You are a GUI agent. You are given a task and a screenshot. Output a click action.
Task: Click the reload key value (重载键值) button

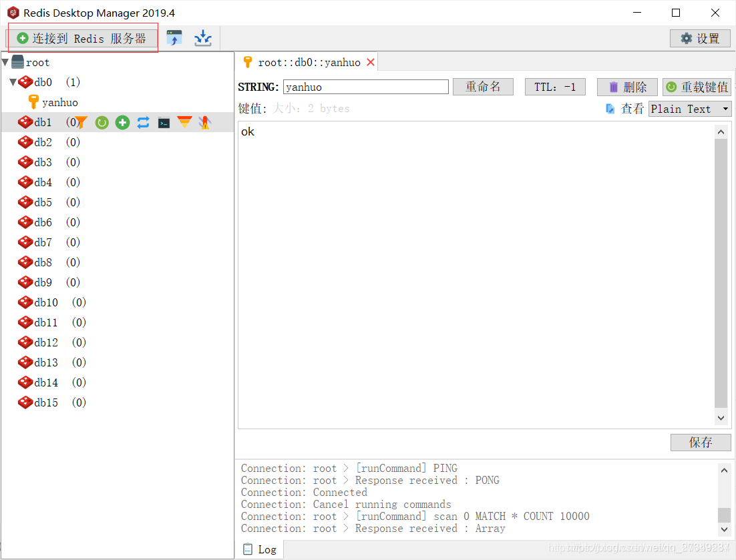point(697,87)
